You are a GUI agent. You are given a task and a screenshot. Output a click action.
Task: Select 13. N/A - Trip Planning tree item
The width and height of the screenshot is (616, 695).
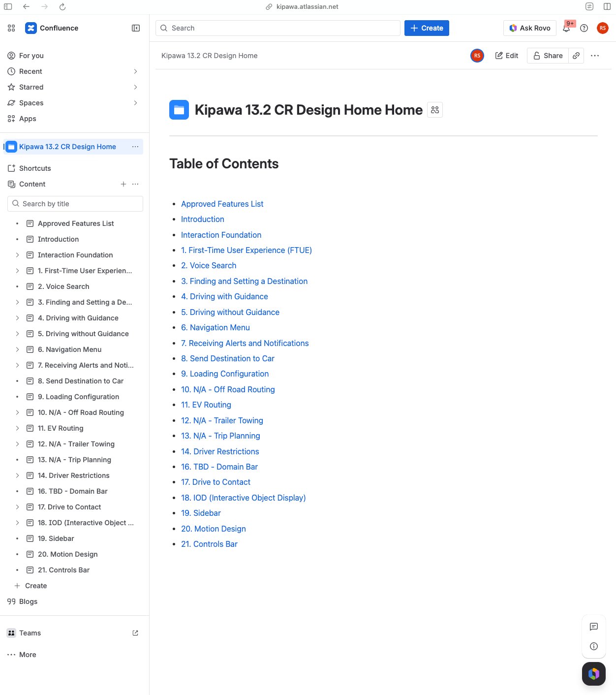pyautogui.click(x=74, y=460)
